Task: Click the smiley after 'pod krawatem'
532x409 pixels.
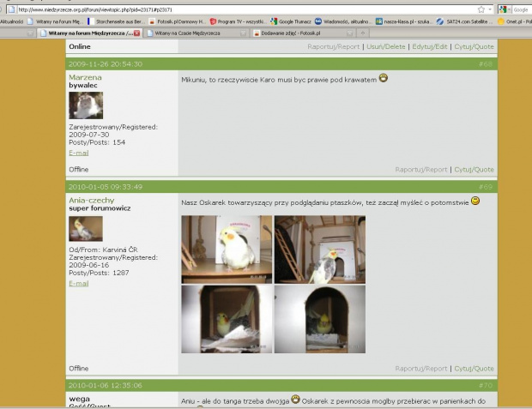Action: click(383, 78)
